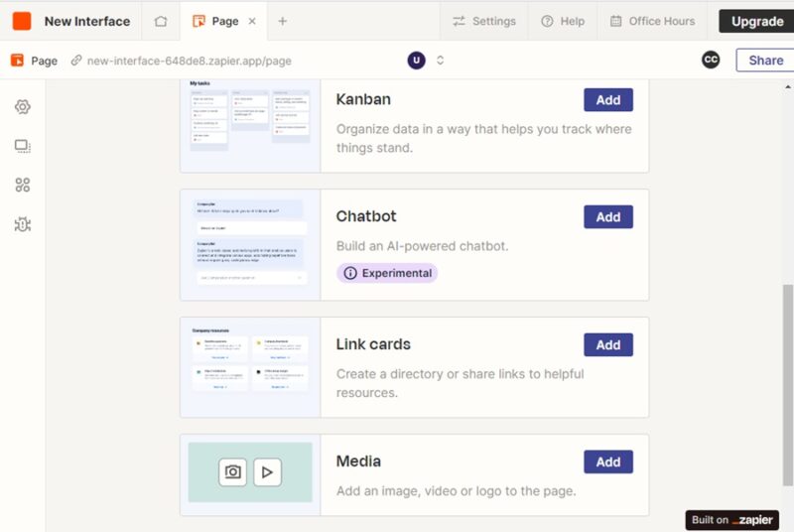Open sidebar layout screen icon
The image size is (794, 532).
point(22,146)
